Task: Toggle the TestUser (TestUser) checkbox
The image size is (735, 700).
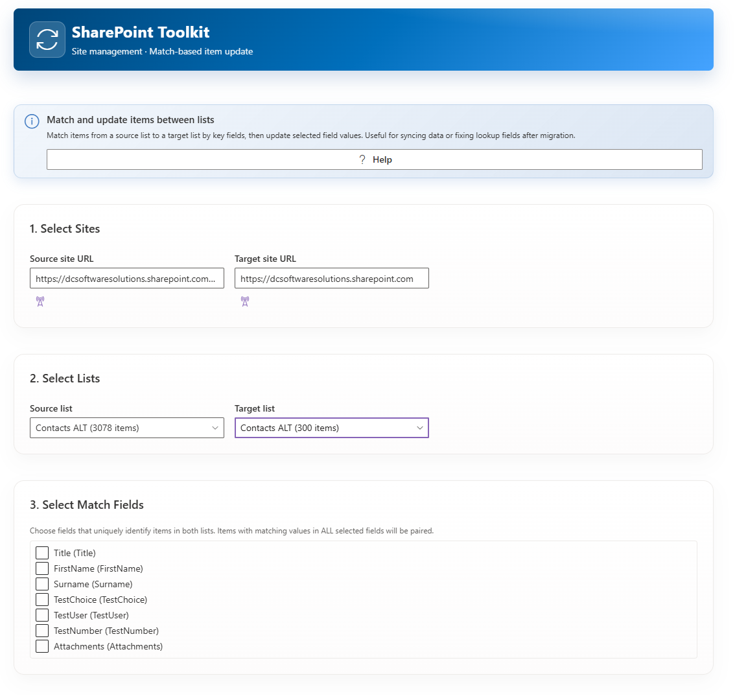Action: click(42, 615)
